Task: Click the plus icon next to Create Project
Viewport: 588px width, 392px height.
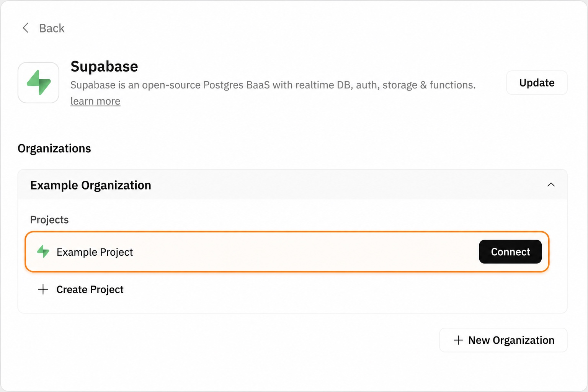Action: click(x=43, y=289)
